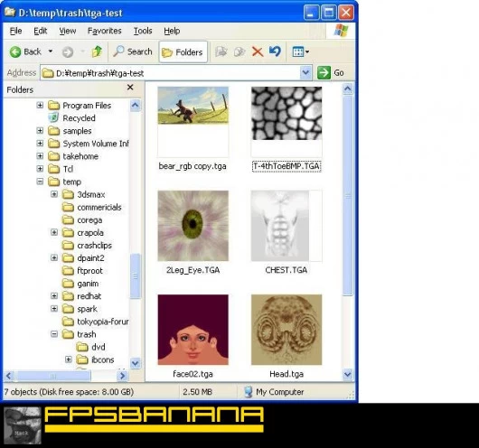Select the crashclips folder
This screenshot has height=448, width=479.
click(87, 245)
